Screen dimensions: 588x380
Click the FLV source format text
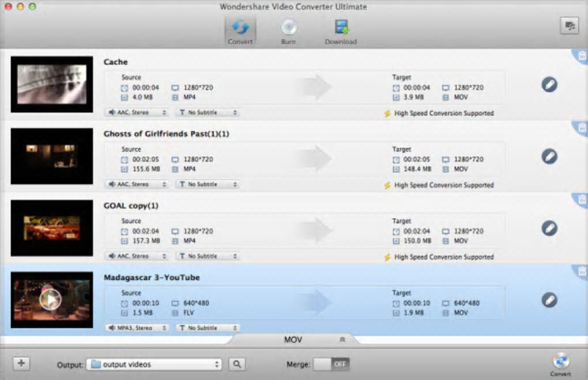click(x=189, y=313)
